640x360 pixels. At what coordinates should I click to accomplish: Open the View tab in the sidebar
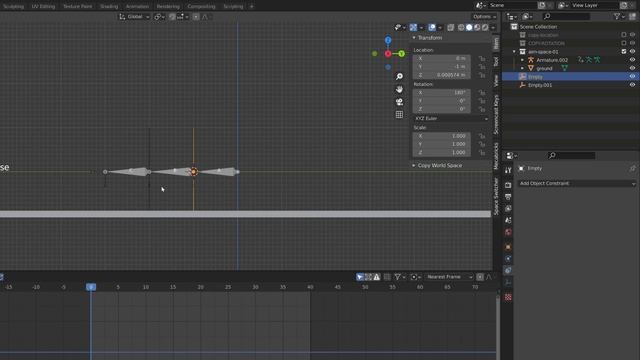click(x=496, y=80)
